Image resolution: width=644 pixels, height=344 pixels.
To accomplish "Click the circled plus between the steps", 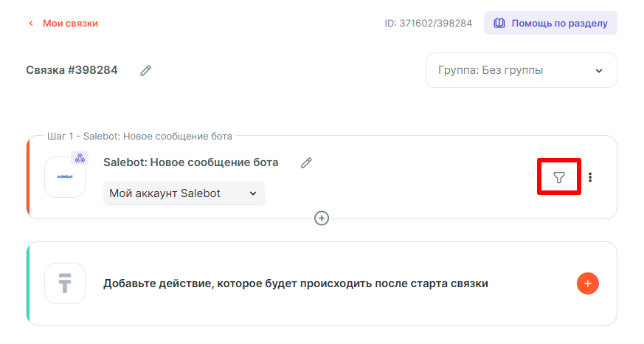I will coord(322,218).
